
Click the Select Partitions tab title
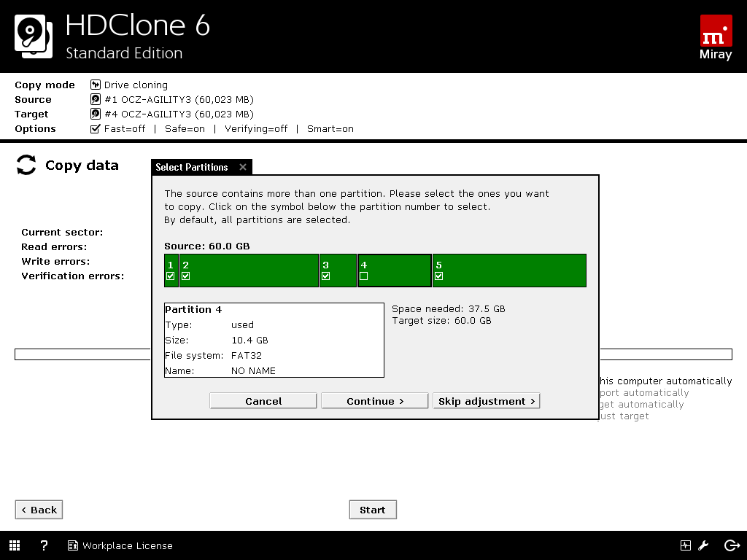(x=192, y=167)
